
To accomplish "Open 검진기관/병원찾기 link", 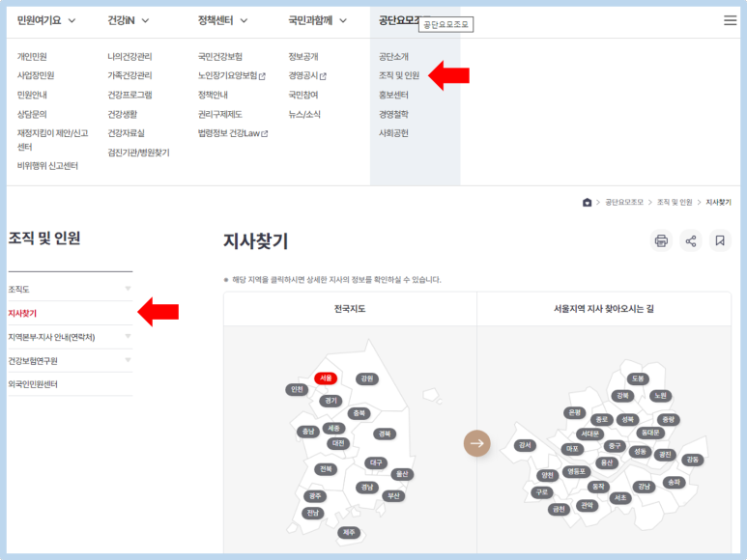I will [x=138, y=153].
